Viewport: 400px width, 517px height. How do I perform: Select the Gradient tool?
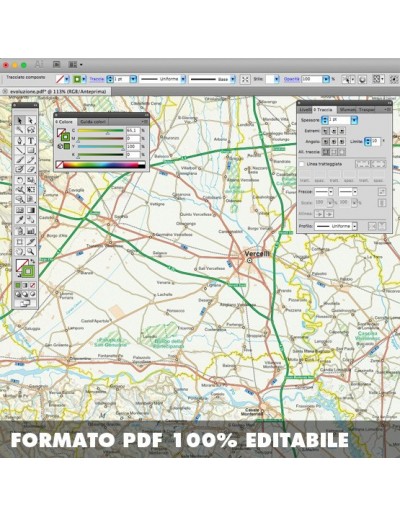(x=31, y=210)
